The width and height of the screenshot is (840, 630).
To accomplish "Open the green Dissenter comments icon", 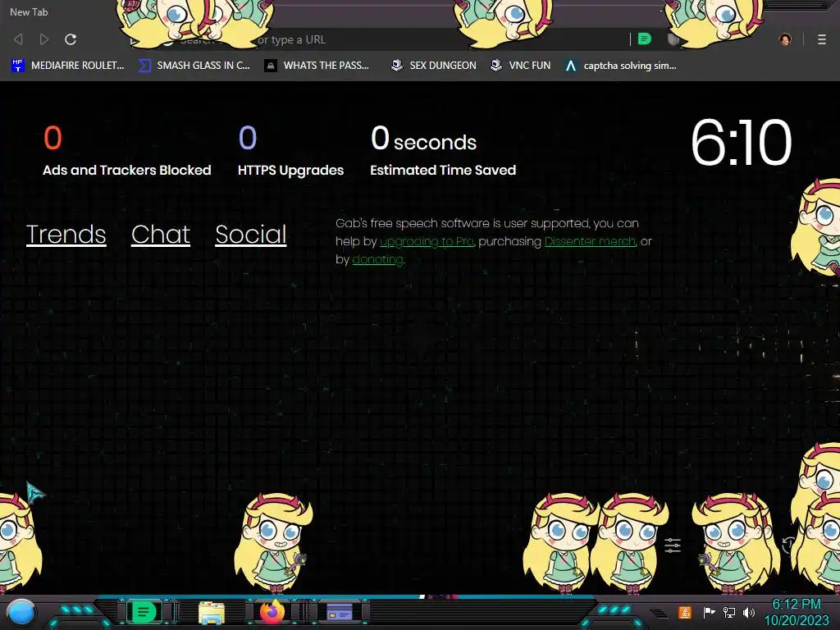I will pyautogui.click(x=645, y=39).
